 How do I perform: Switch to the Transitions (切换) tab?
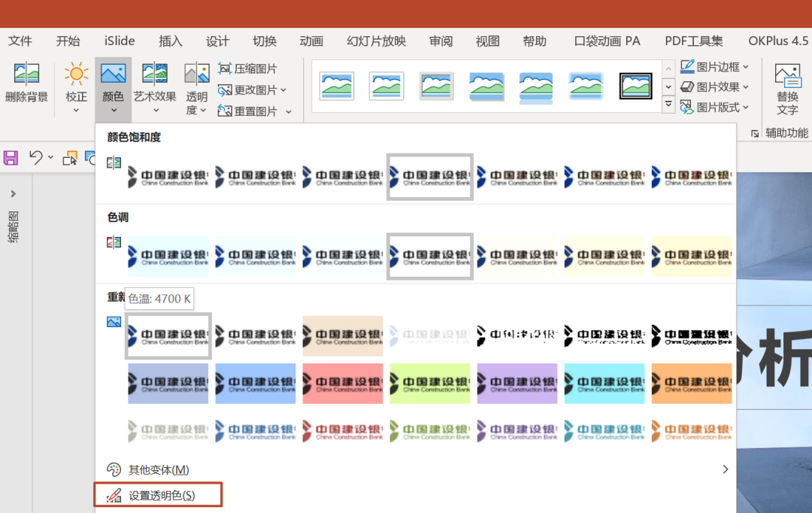coord(265,41)
